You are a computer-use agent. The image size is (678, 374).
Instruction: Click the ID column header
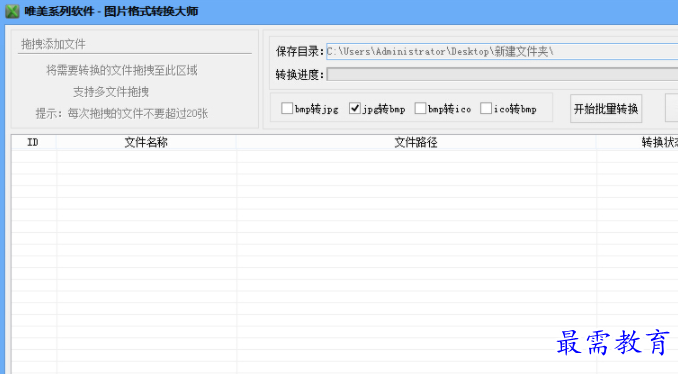point(33,142)
